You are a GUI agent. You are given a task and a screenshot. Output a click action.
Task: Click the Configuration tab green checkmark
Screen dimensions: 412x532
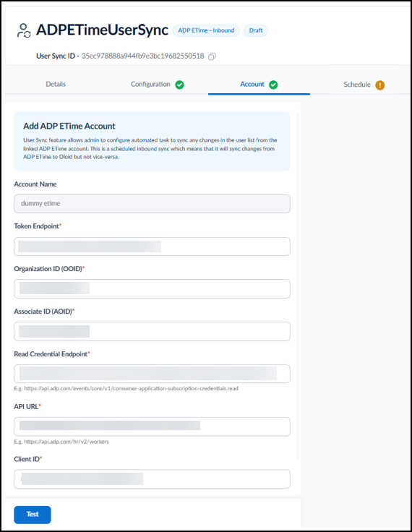click(x=179, y=85)
